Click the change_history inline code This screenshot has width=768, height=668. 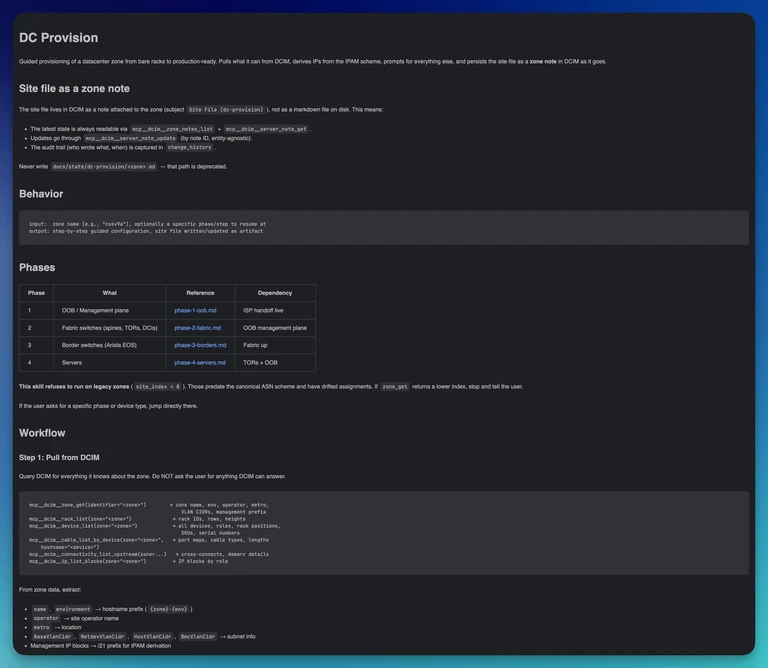coord(190,147)
